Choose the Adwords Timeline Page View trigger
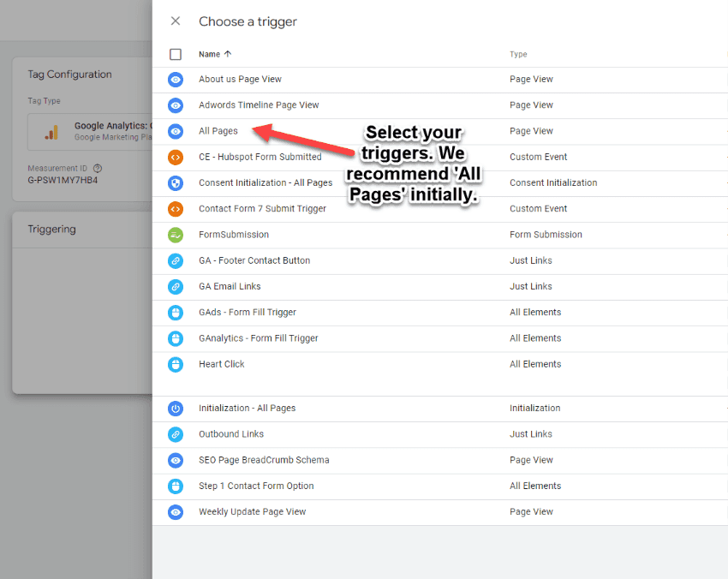This screenshot has height=579, width=728. [259, 105]
